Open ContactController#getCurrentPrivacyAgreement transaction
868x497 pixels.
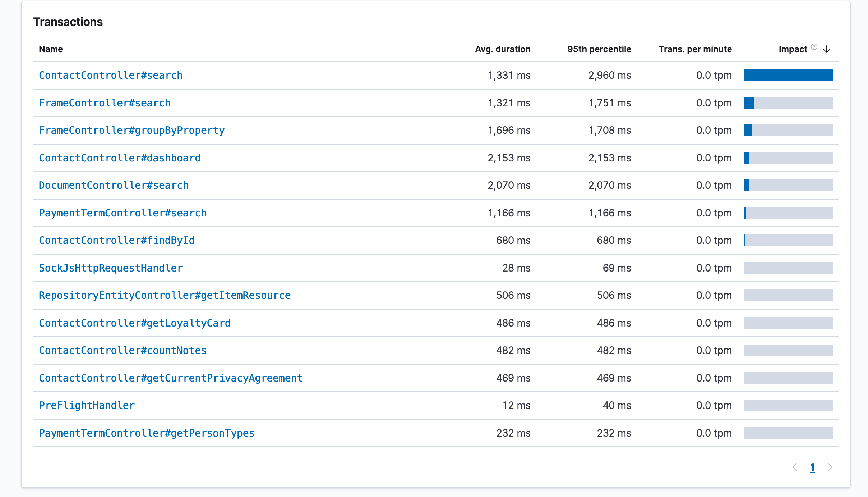pos(170,378)
